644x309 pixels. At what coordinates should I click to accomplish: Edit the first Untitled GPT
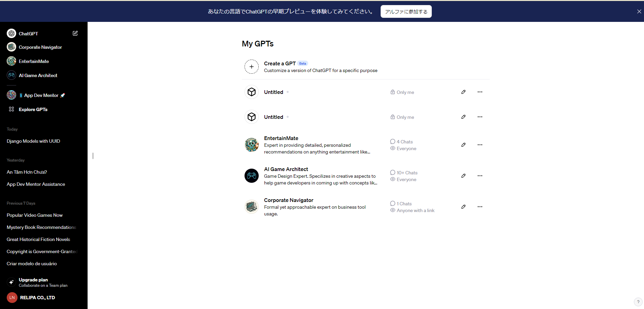point(463,92)
